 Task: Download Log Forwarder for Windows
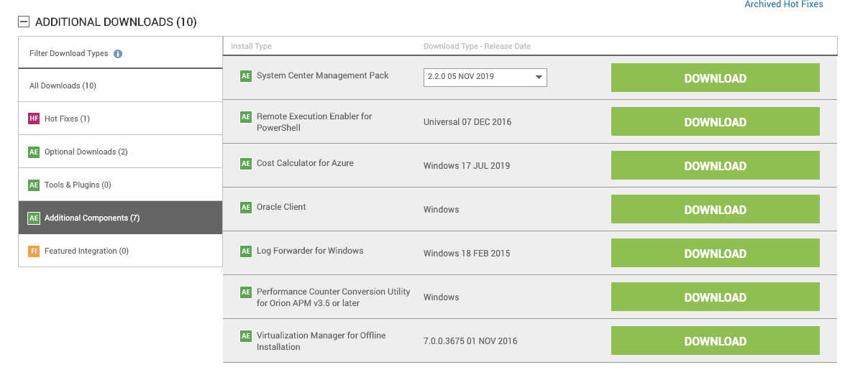click(x=715, y=254)
